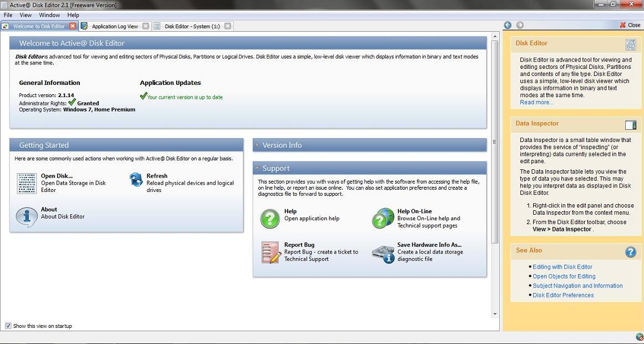Click the product version 2.1.14 text
The width and height of the screenshot is (644, 344).
(x=66, y=95)
